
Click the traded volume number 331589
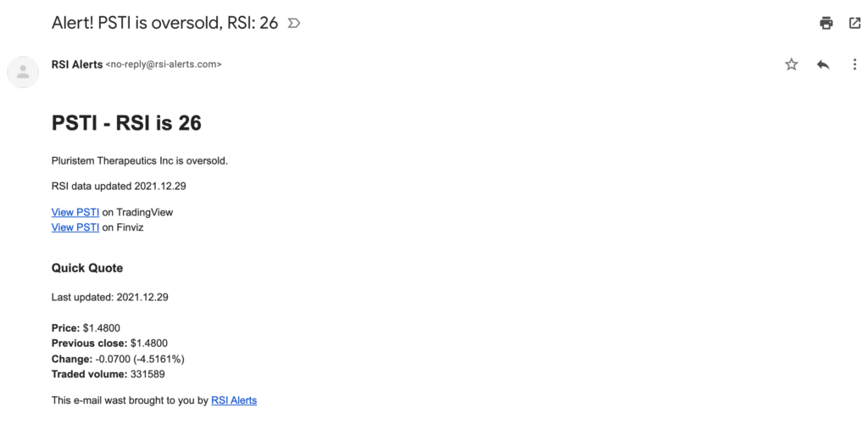147,374
